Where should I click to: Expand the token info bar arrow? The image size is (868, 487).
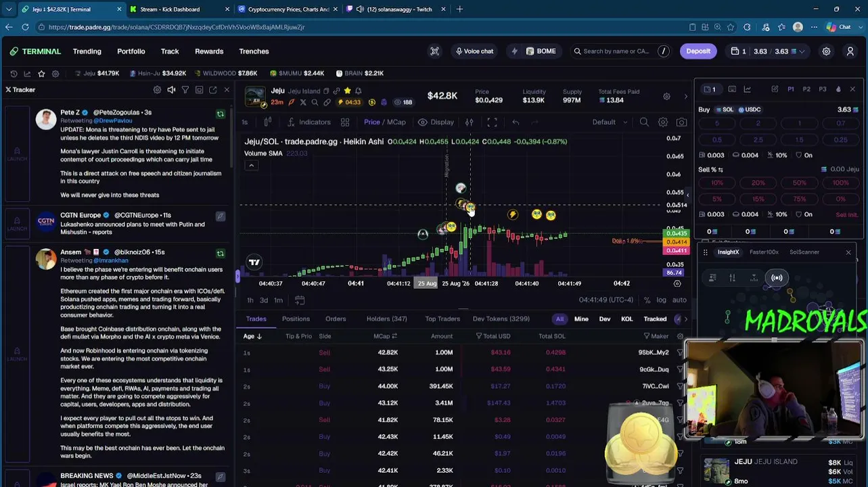[x=685, y=97]
